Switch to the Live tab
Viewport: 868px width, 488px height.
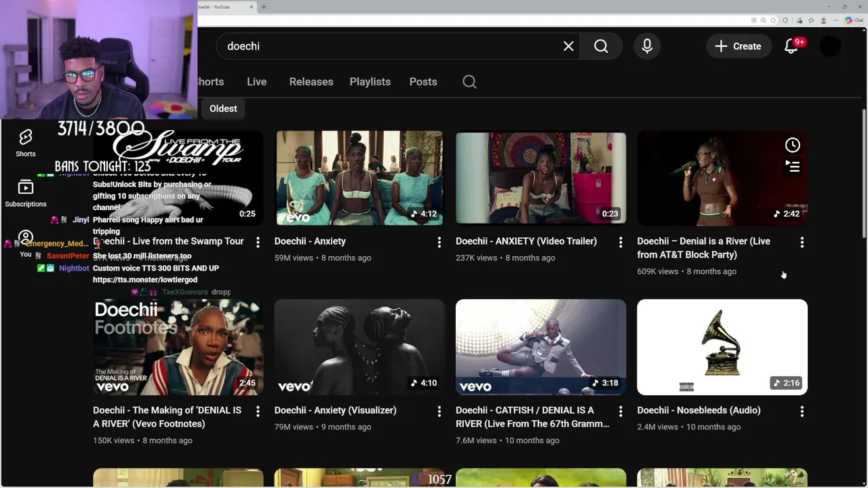coord(256,81)
